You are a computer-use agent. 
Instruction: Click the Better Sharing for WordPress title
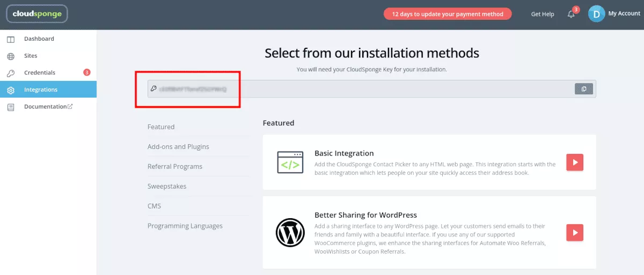click(x=365, y=215)
